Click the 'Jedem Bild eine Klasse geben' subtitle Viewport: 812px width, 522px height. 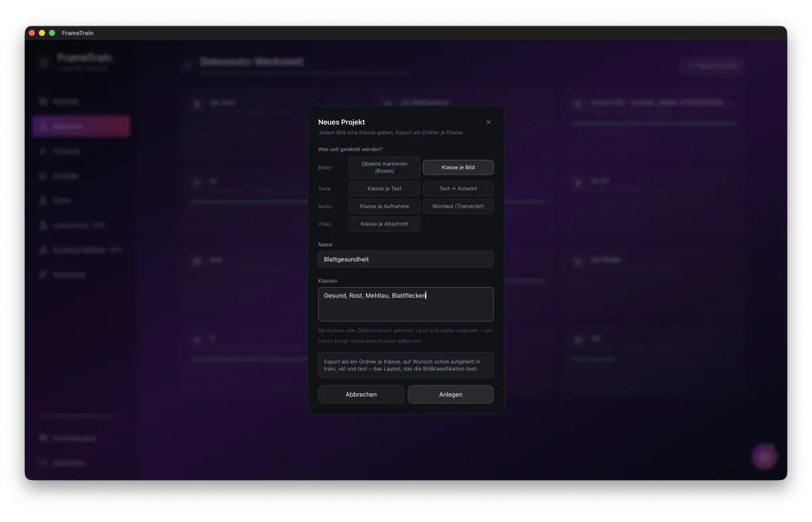tap(390, 133)
